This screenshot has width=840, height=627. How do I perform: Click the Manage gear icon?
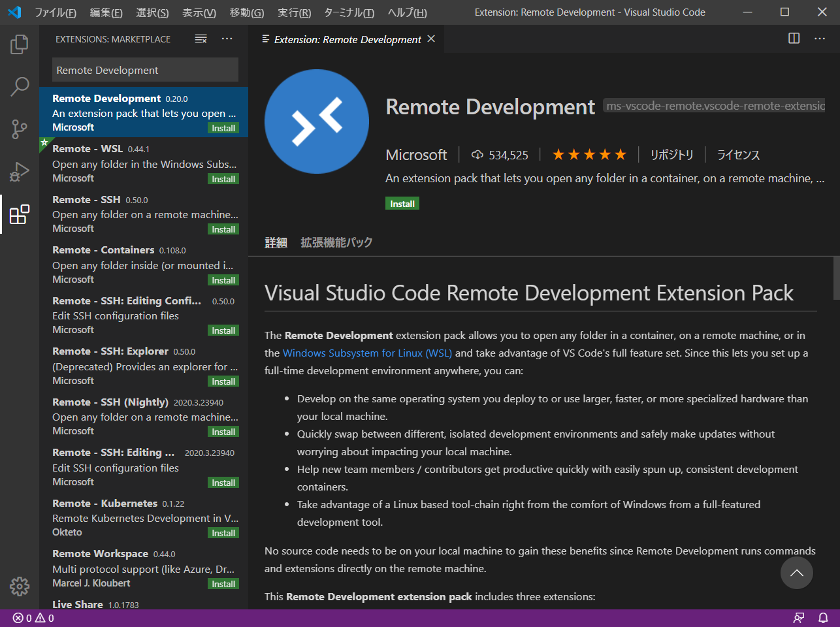coord(20,586)
